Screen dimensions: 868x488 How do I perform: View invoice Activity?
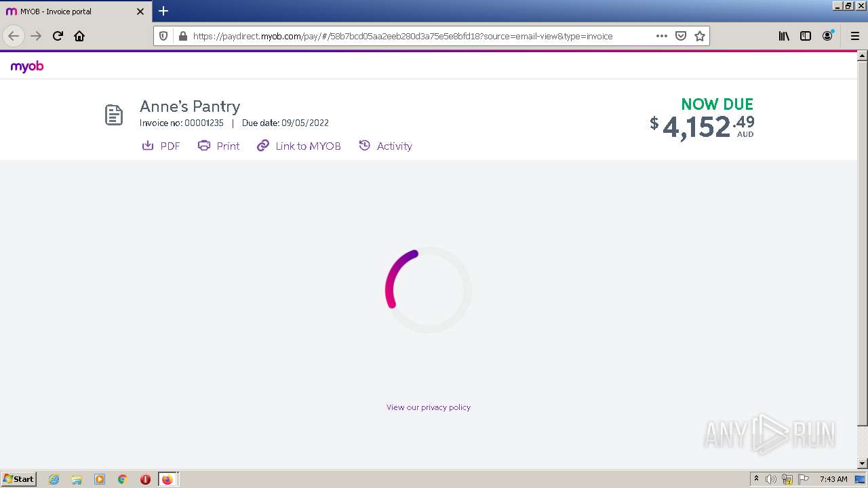click(x=385, y=146)
